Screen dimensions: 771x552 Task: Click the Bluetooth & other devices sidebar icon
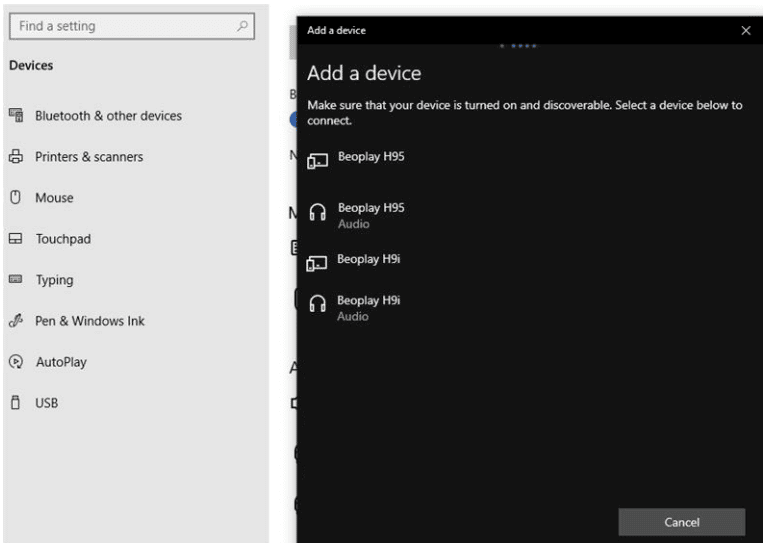click(x=16, y=115)
